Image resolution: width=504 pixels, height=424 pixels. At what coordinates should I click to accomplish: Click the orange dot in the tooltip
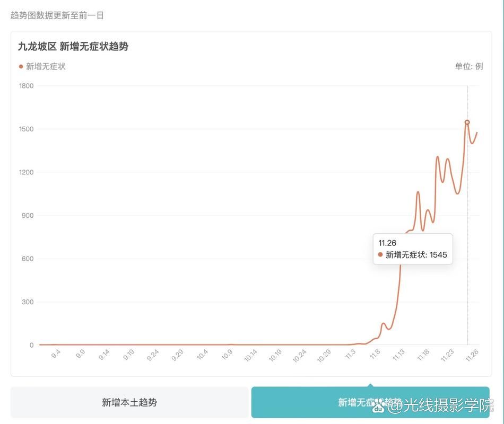tap(380, 255)
